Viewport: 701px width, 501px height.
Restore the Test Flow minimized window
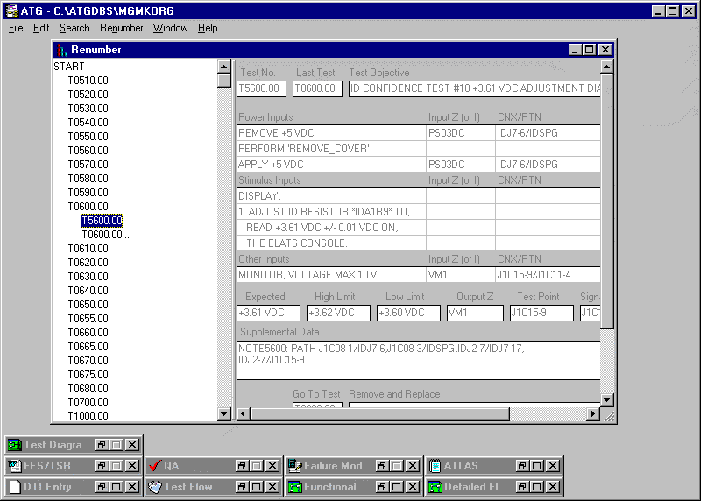(242, 487)
